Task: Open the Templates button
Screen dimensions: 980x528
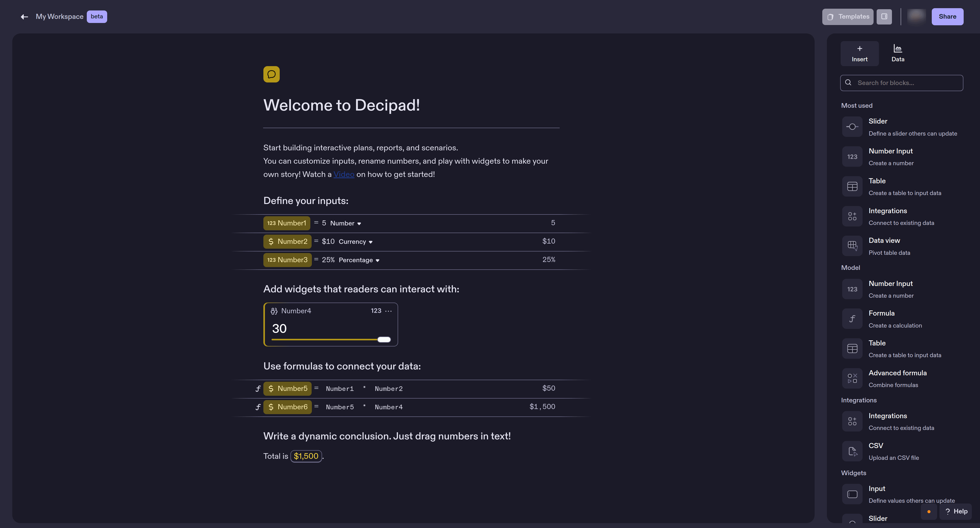Action: tap(848, 17)
